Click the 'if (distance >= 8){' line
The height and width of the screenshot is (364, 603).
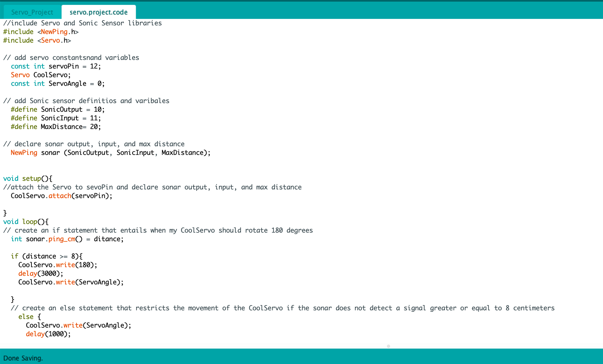46,256
